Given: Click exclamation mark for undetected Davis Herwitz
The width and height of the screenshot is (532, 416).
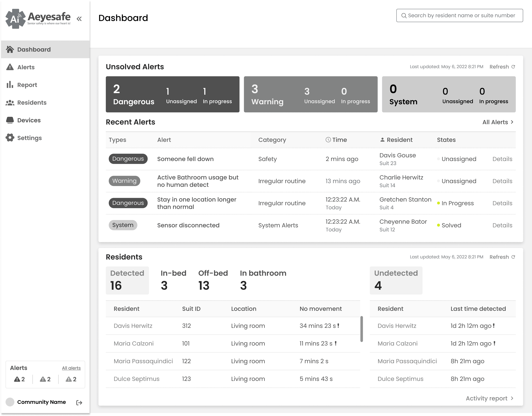Looking at the screenshot, I should coord(494,325).
